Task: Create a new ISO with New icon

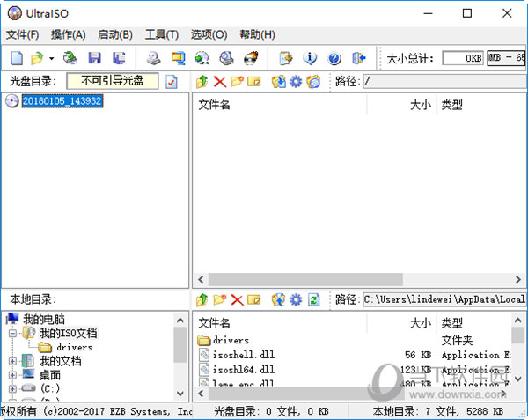Action: [x=18, y=58]
